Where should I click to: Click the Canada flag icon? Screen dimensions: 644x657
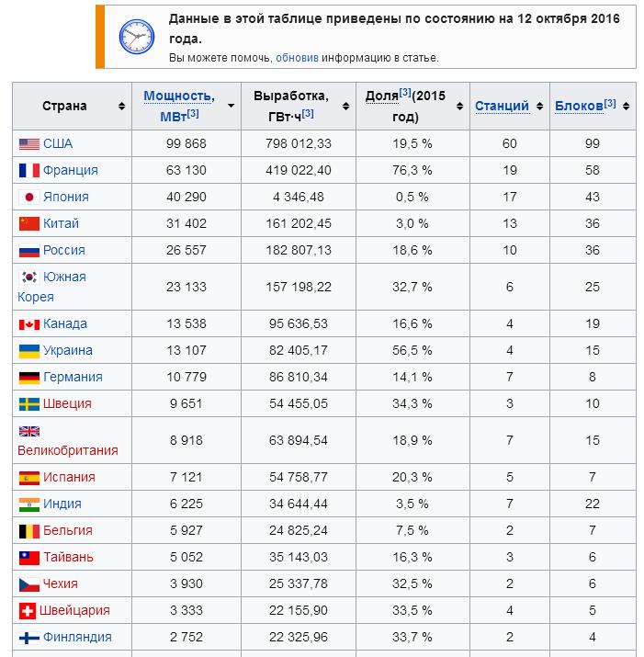pos(29,324)
